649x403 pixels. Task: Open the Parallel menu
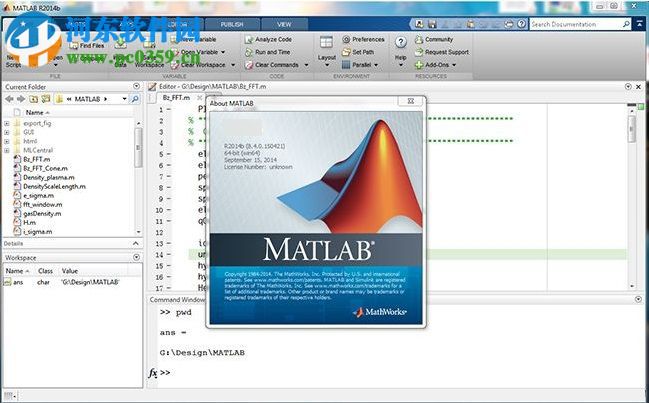360,65
